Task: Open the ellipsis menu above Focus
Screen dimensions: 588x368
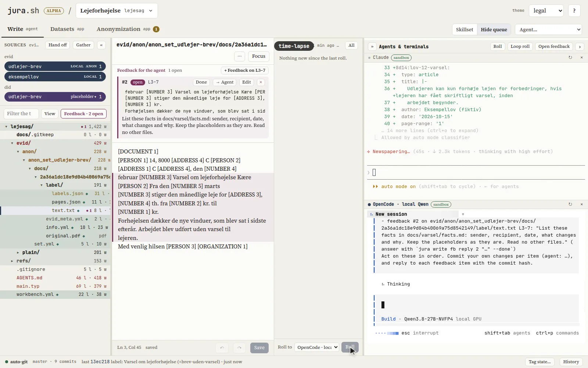Action: (240, 56)
